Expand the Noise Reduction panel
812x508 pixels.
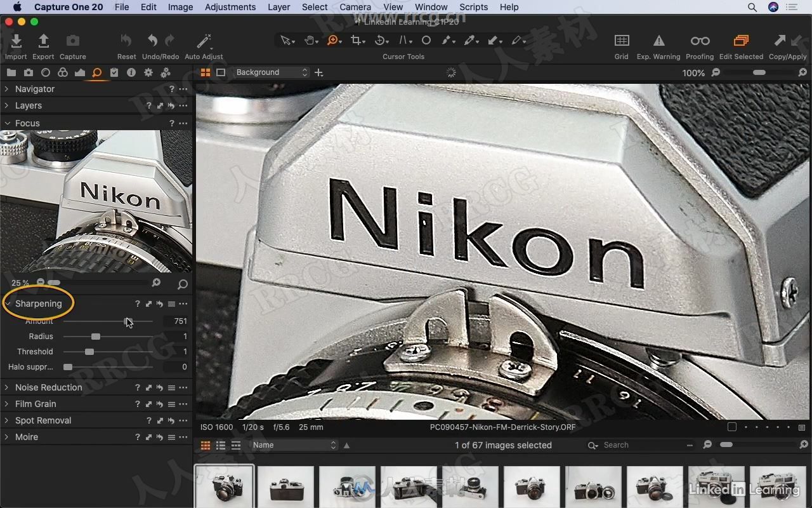(7, 388)
